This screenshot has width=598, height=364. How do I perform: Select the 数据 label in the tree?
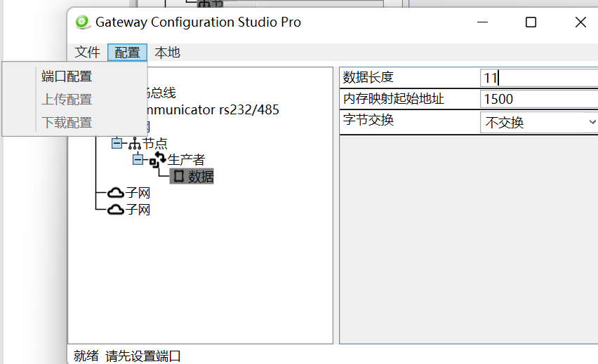(201, 177)
